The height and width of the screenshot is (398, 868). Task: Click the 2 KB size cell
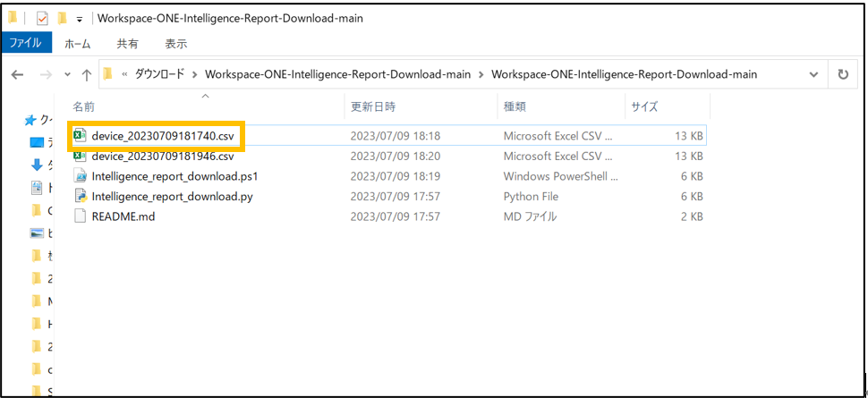pos(691,216)
